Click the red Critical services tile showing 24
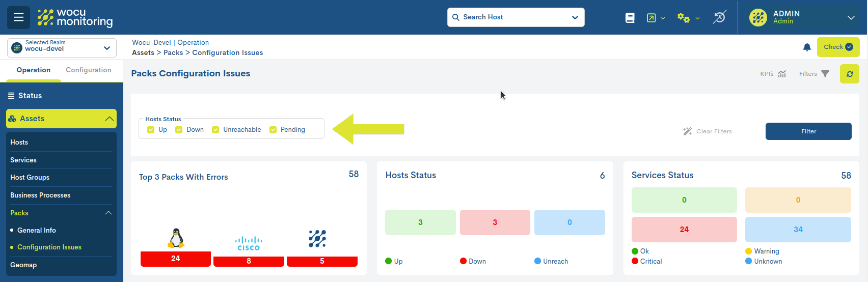 (x=684, y=230)
